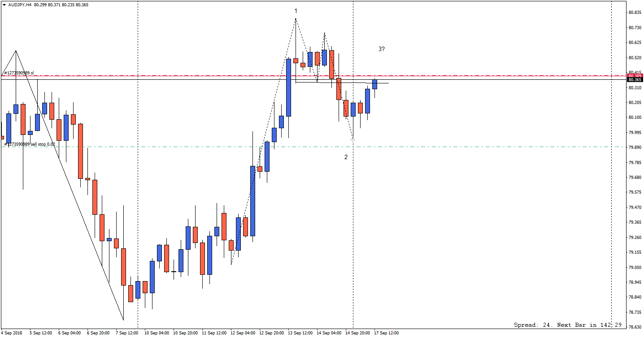Click the '12 Sep 04:00' time axis label
This screenshot has height=338, width=644.
pos(243,333)
